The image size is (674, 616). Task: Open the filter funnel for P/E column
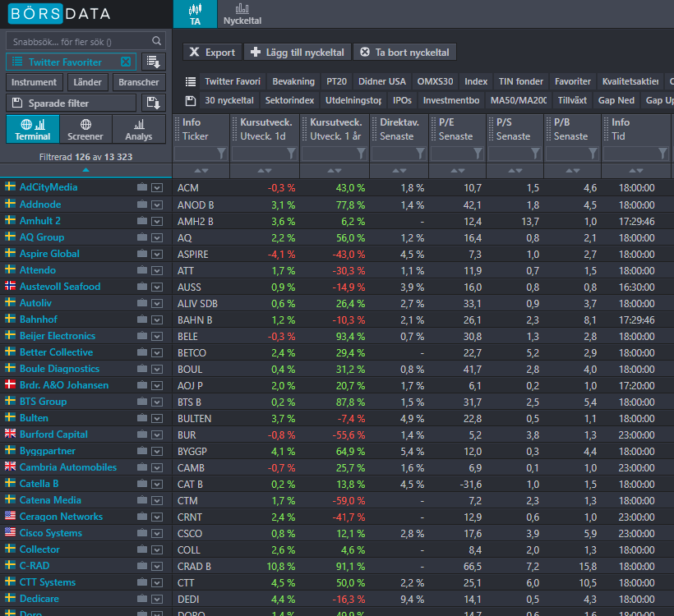pos(478,154)
